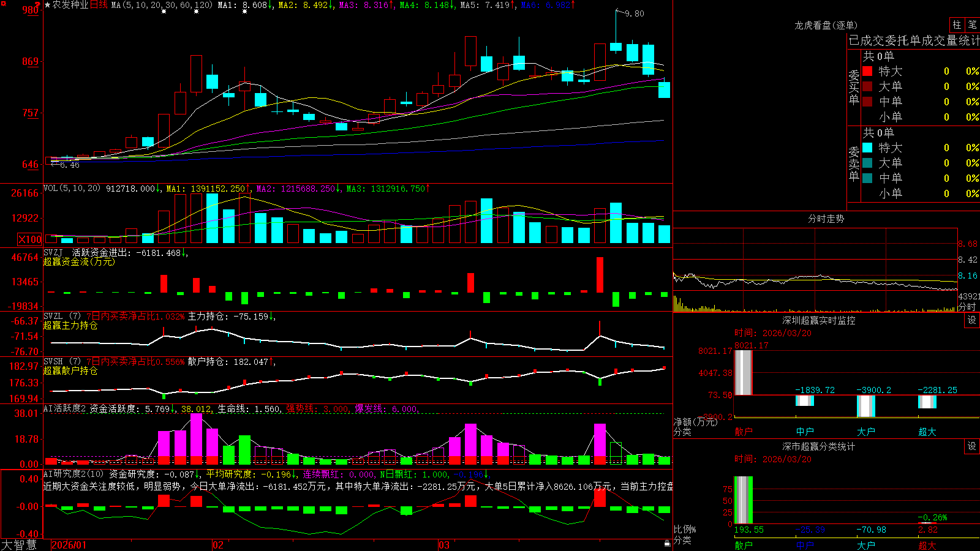Click the intraday 分时走势 price chart
The image size is (980, 551).
pos(815,270)
